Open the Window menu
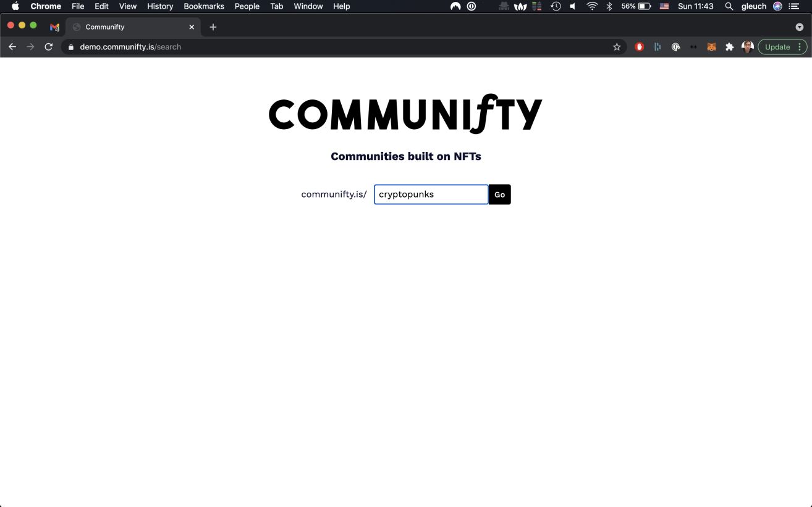The image size is (812, 507). 308,6
